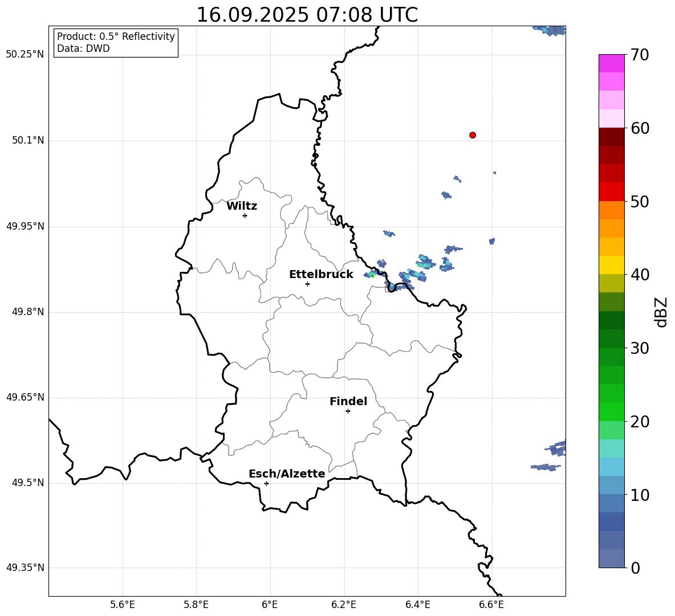
Task: Click the bright green colorbar segment above 20
Action: tap(611, 411)
